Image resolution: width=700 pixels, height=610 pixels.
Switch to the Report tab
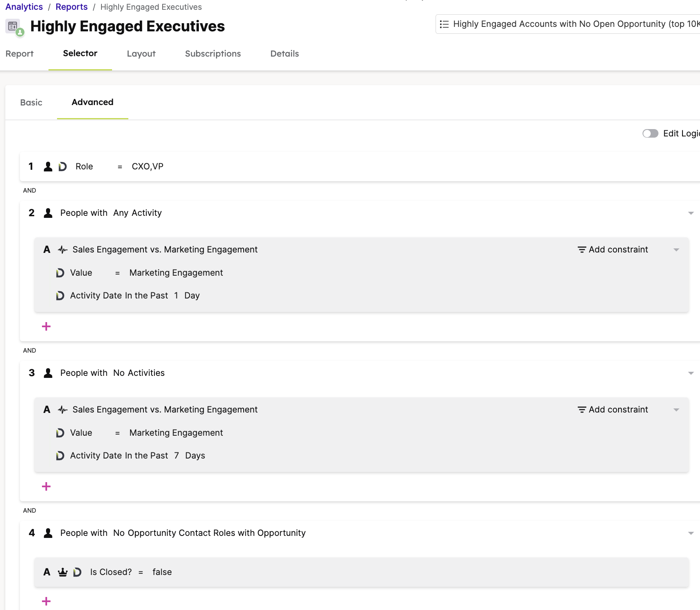click(x=20, y=54)
